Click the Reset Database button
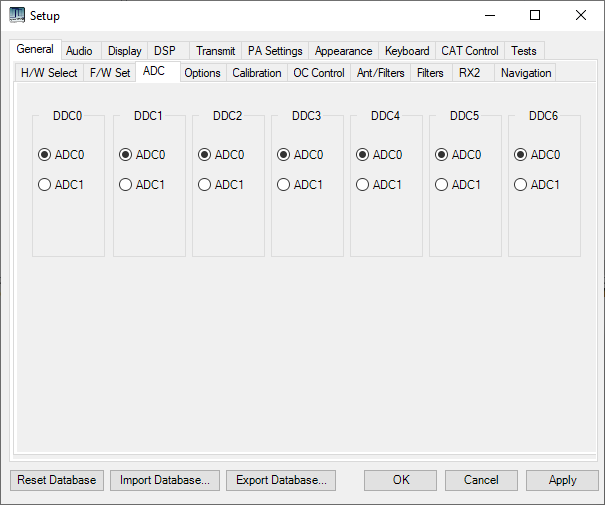The width and height of the screenshot is (605, 505). point(57,480)
